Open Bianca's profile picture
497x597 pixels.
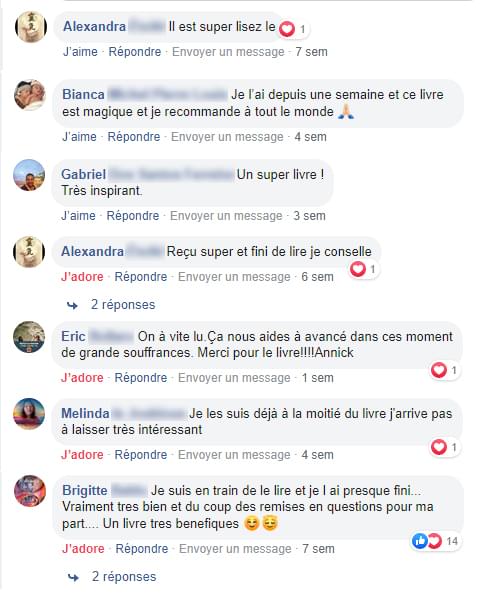pyautogui.click(x=30, y=95)
